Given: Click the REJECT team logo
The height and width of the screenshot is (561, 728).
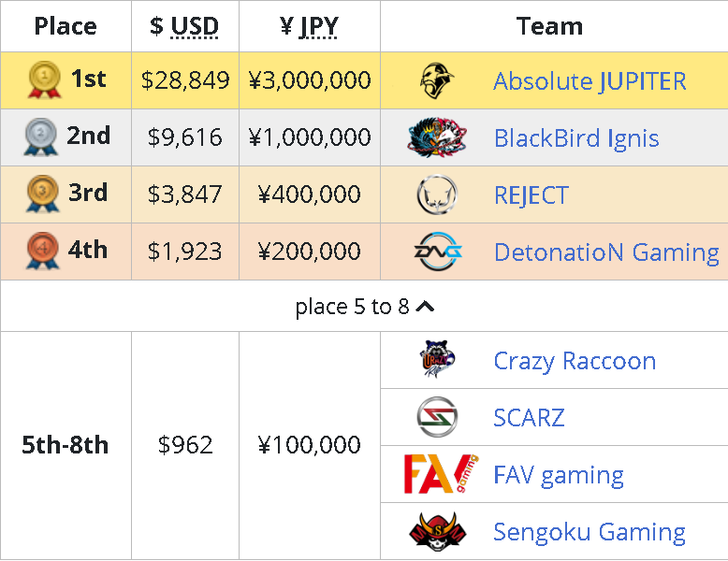Looking at the screenshot, I should pyautogui.click(x=436, y=194).
